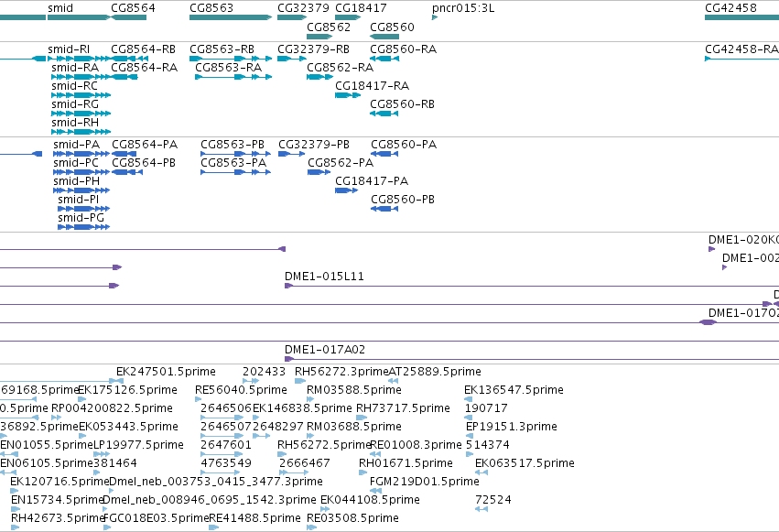Click the CG8560-RA transcript
This screenshot has width=779, height=532.
(403, 49)
